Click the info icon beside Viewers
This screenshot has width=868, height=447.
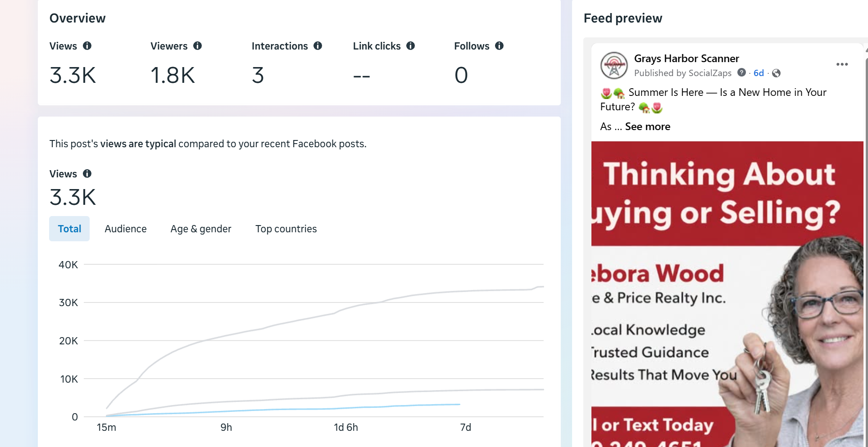click(197, 46)
